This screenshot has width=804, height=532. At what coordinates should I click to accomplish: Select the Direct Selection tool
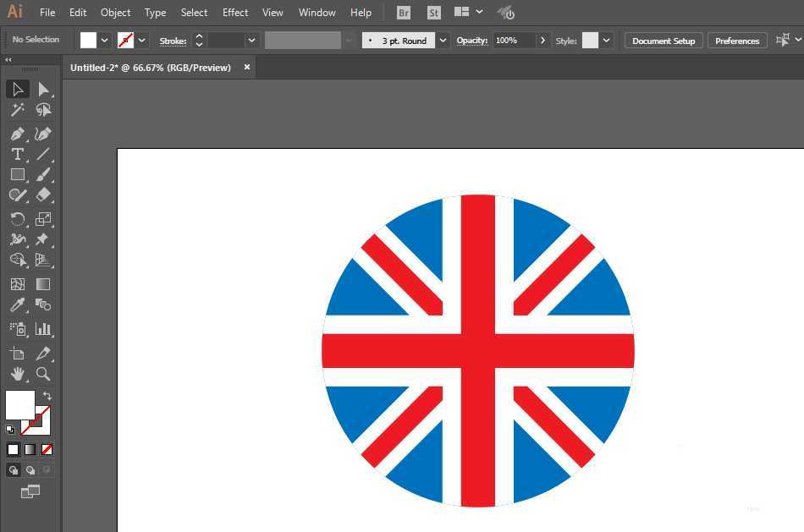[x=43, y=90]
